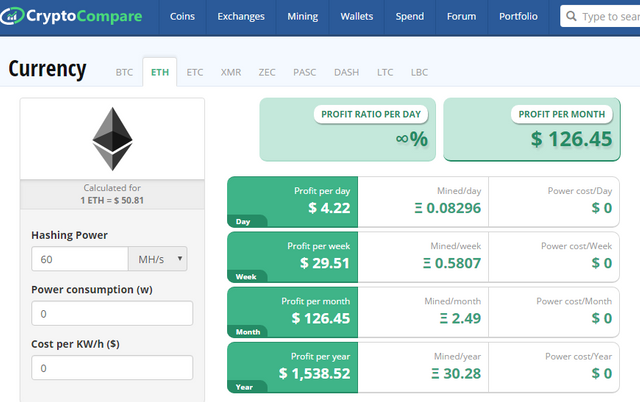Click the Power cost/Week value
Viewport: 640px width, 402px height.
602,263
